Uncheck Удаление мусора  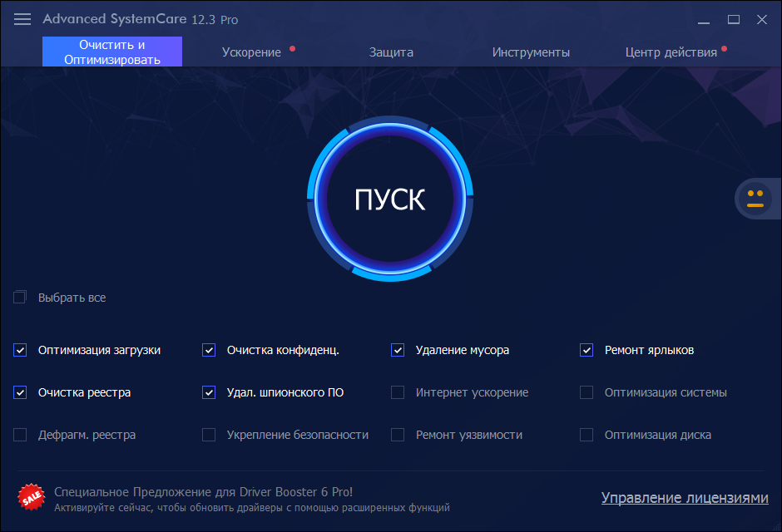tap(397, 350)
